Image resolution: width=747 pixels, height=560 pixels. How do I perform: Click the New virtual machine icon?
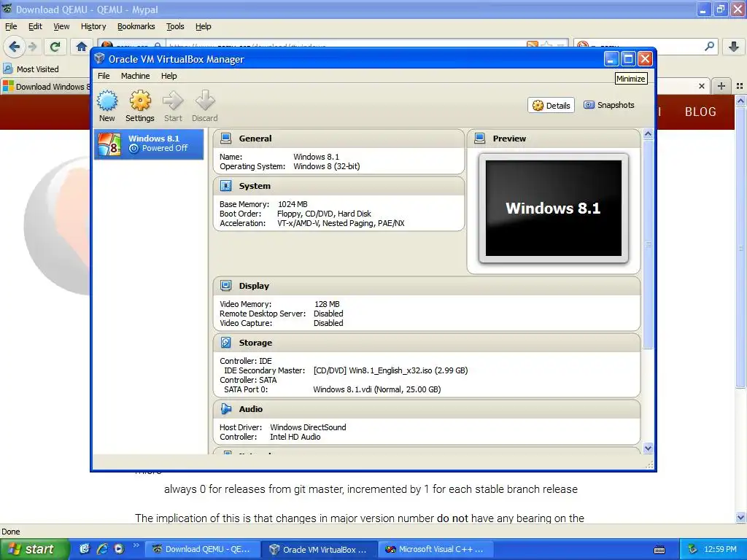[107, 101]
